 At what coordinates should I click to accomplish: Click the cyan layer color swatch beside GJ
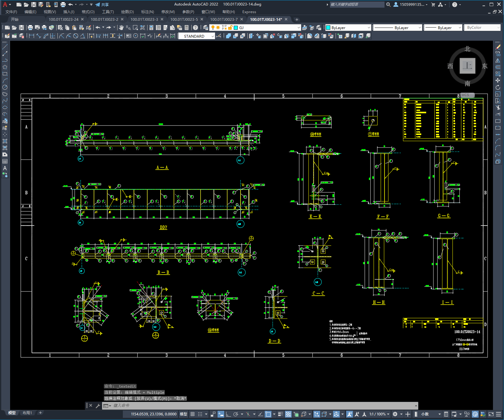236,28
